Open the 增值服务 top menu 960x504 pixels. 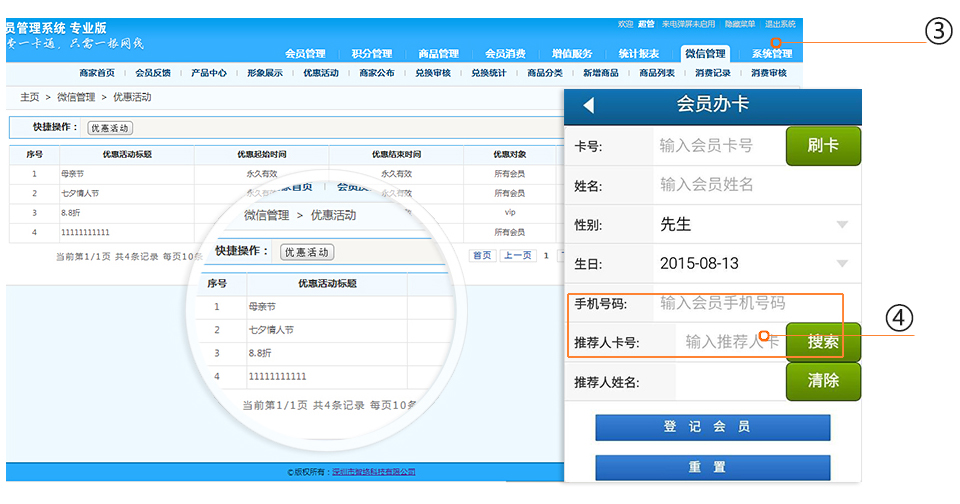572,53
